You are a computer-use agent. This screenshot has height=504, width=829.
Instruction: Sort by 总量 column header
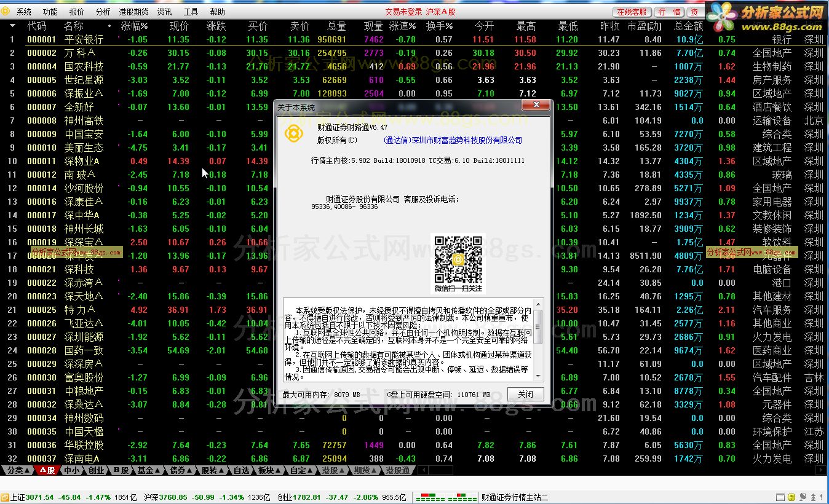click(337, 26)
